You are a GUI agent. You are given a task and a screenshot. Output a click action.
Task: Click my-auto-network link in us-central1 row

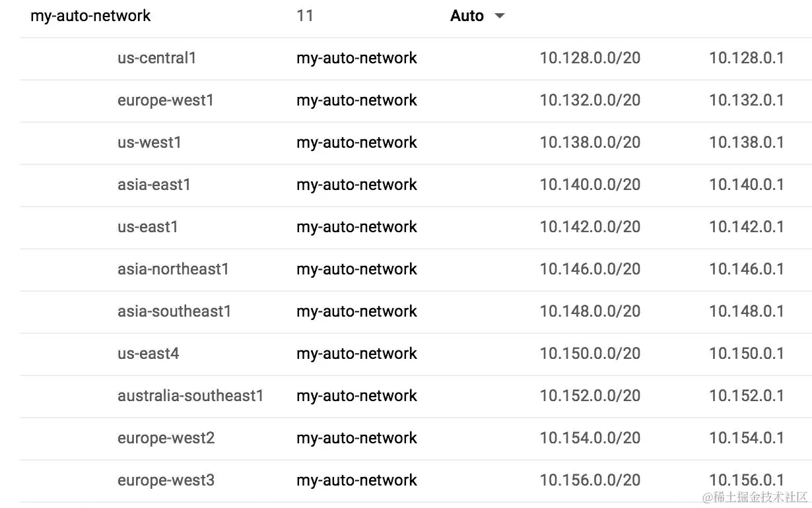[356, 58]
